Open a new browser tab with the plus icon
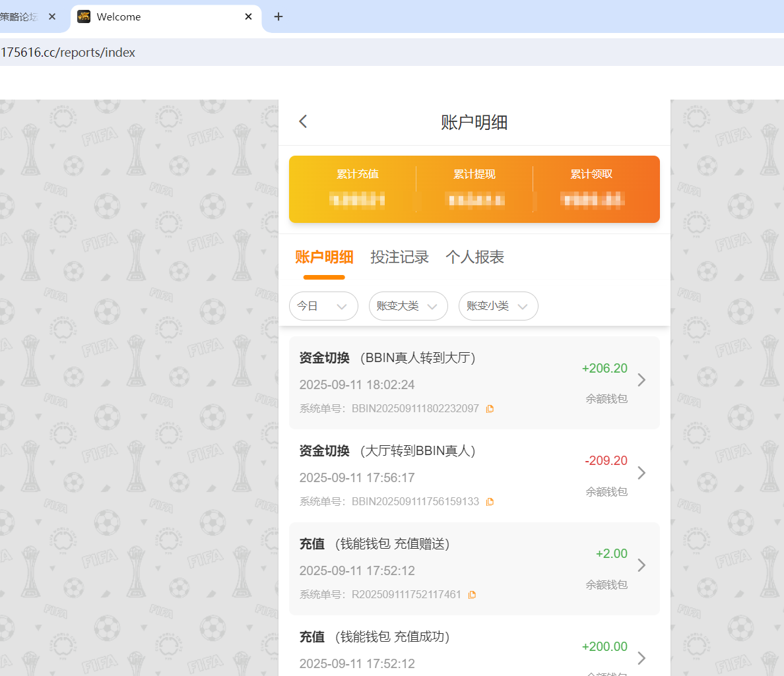Viewport: 784px width, 676px height. [278, 16]
